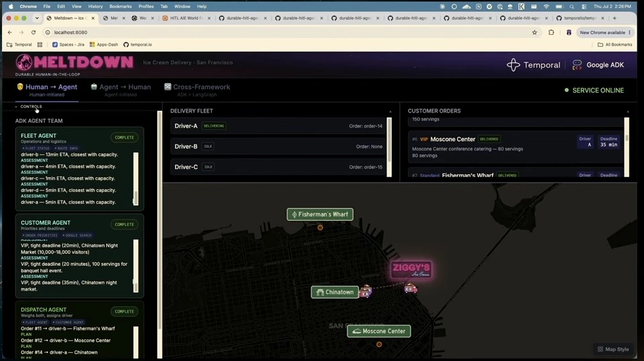Image resolution: width=644 pixels, height=361 pixels.
Task: Open the temporal.io bookmark
Action: (x=138, y=44)
